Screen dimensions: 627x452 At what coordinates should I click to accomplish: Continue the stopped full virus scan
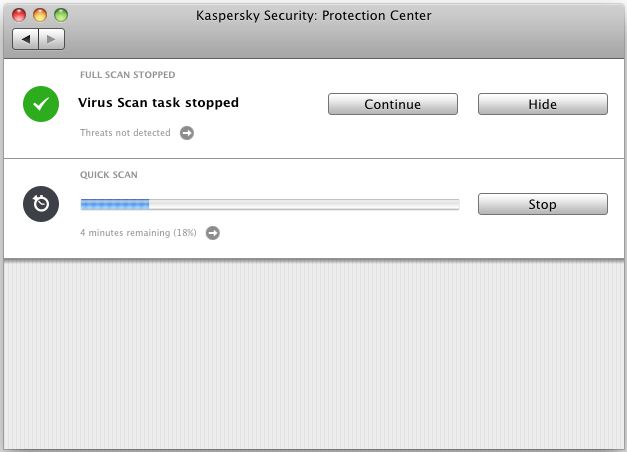tap(392, 104)
